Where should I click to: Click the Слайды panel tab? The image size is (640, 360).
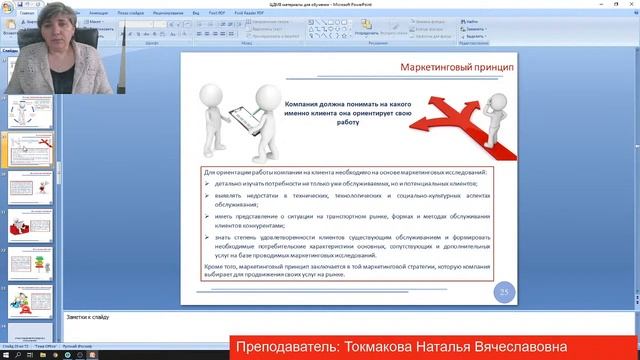tap(9, 51)
